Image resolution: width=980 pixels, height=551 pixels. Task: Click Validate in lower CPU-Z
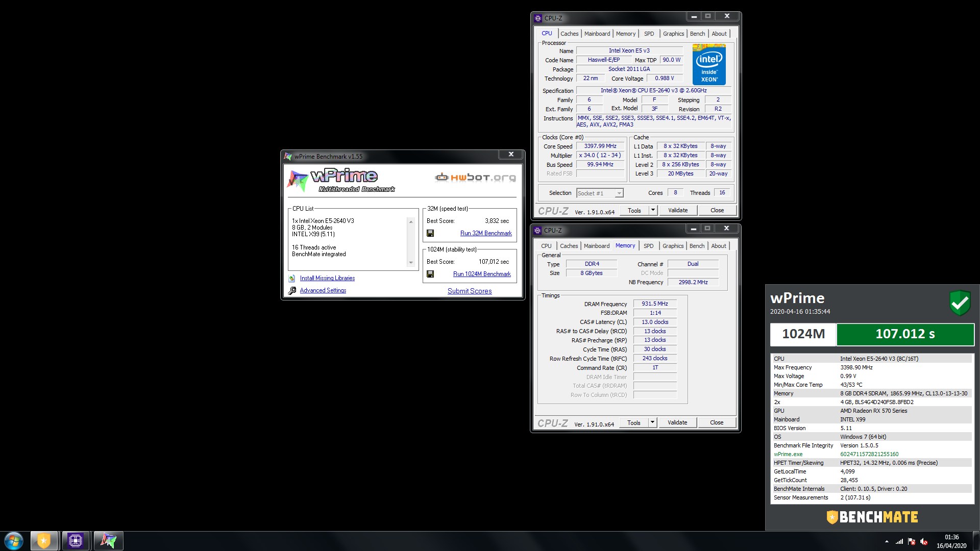pos(677,422)
